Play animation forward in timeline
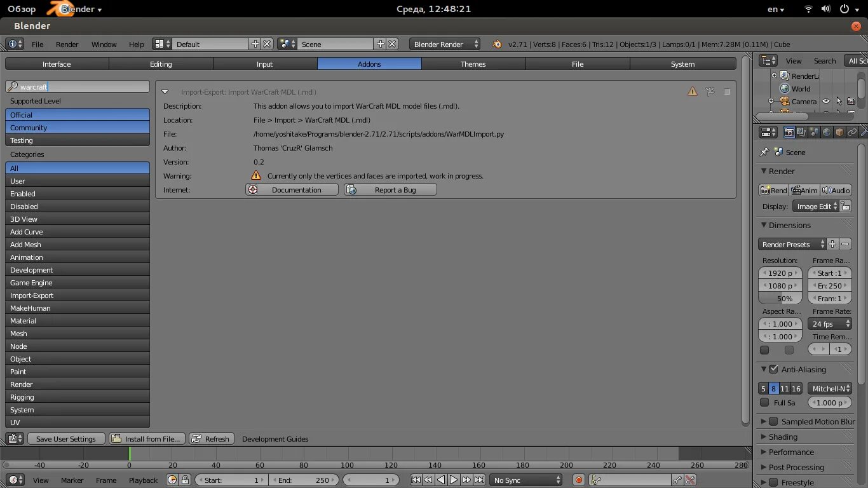The height and width of the screenshot is (488, 868). coord(454,480)
